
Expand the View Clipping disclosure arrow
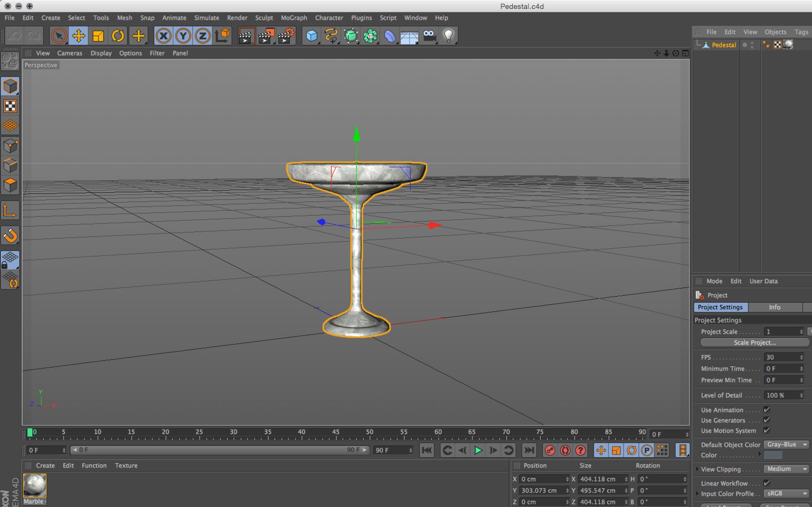coord(697,469)
